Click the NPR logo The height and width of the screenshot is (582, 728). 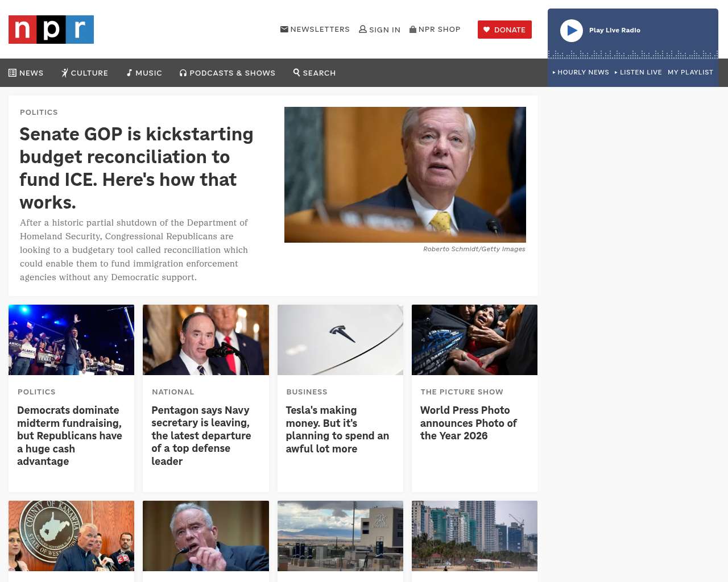(51, 30)
